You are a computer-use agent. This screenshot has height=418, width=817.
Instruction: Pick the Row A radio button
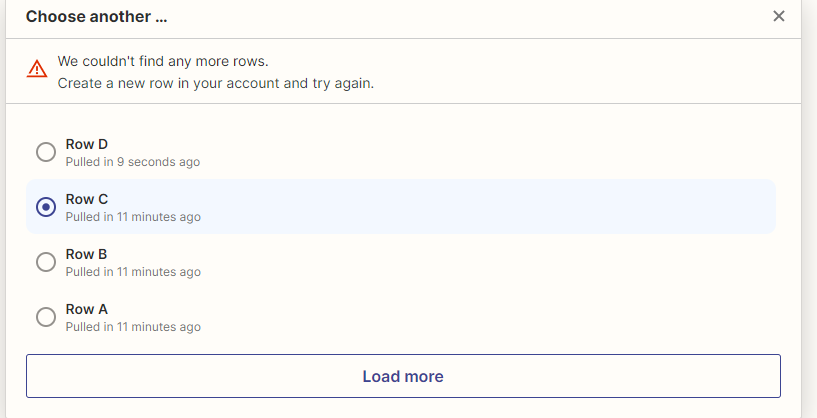click(x=46, y=317)
